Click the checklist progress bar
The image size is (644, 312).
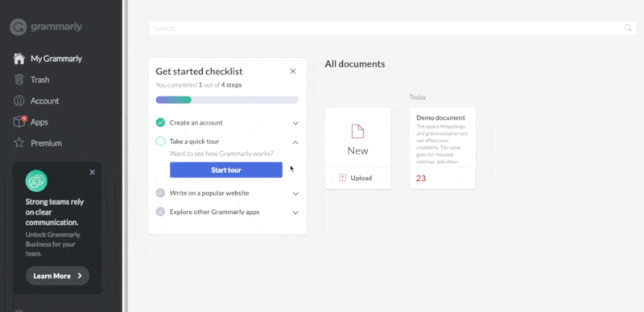click(x=227, y=100)
